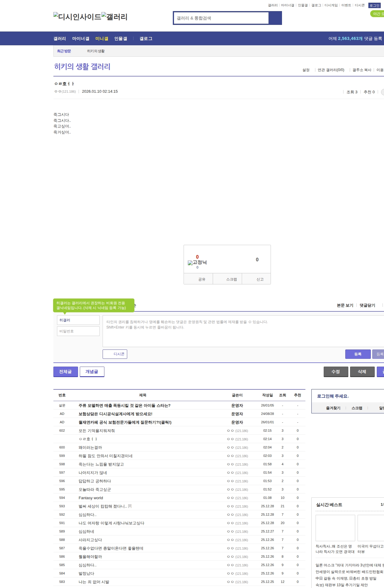Select 인물갤 in the blue navigation bar
This screenshot has height=588, width=384.
point(121,38)
